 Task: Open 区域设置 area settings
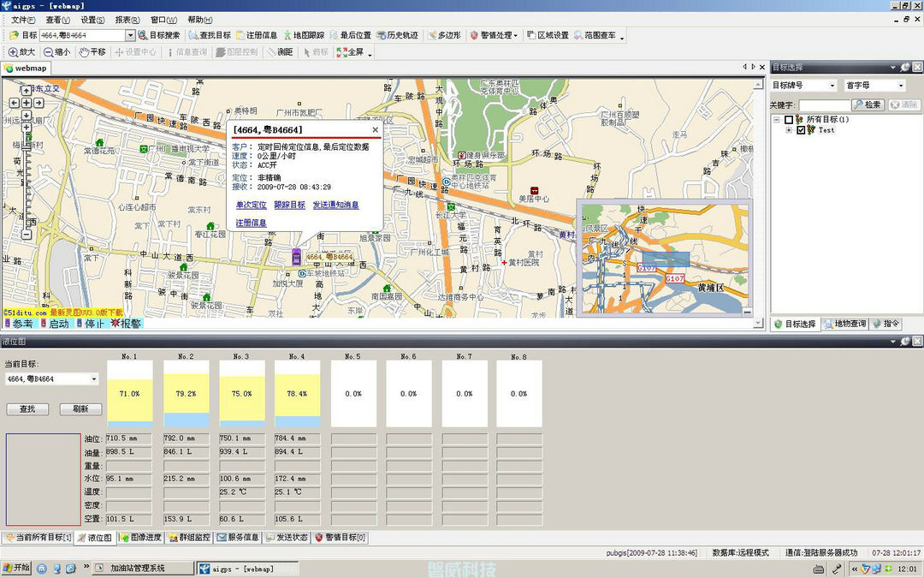point(548,35)
